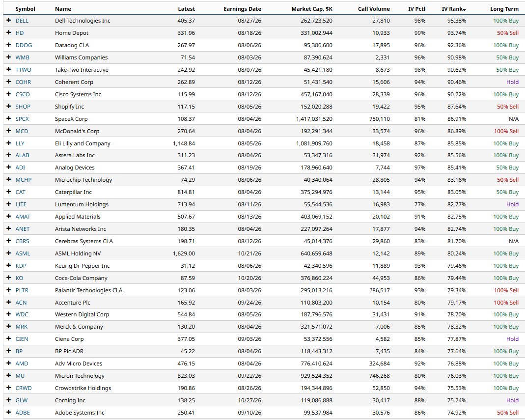Click plus icon beside LLY
Image resolution: width=525 pixels, height=420 pixels.
pyautogui.click(x=9, y=143)
